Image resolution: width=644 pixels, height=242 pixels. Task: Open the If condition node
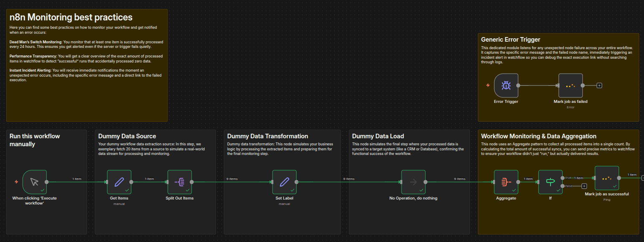pos(550,182)
